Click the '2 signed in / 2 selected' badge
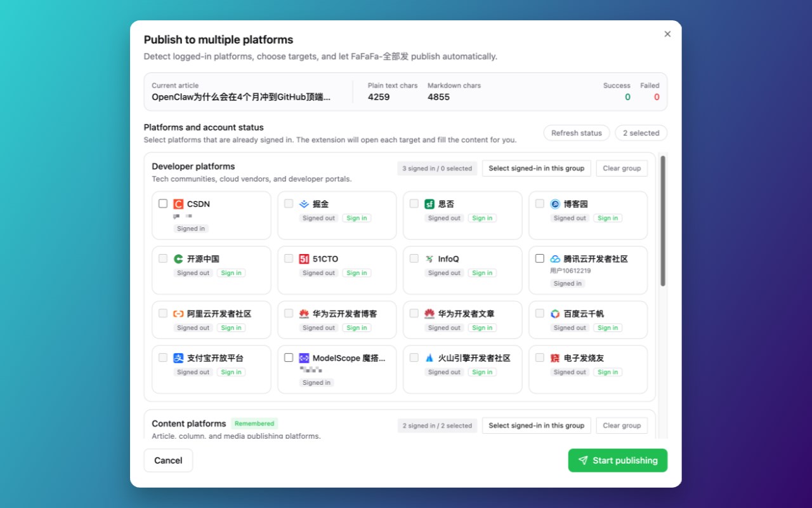This screenshot has height=508, width=812. (x=437, y=425)
